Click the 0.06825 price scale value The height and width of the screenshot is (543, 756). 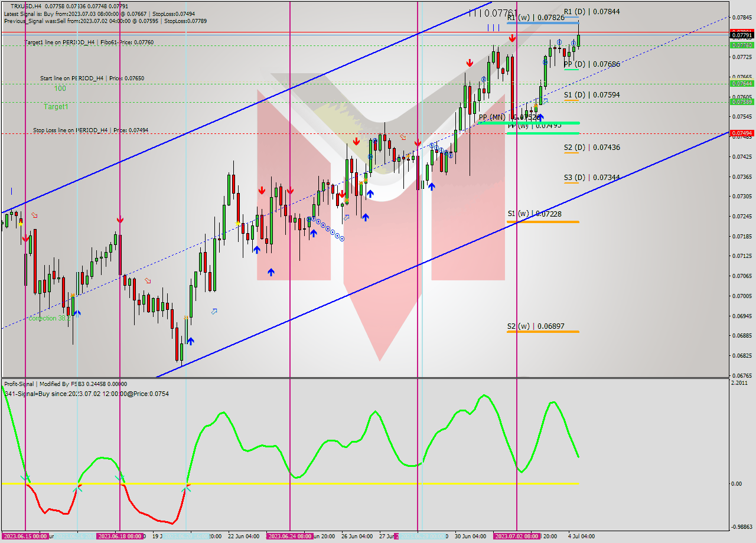click(x=742, y=355)
